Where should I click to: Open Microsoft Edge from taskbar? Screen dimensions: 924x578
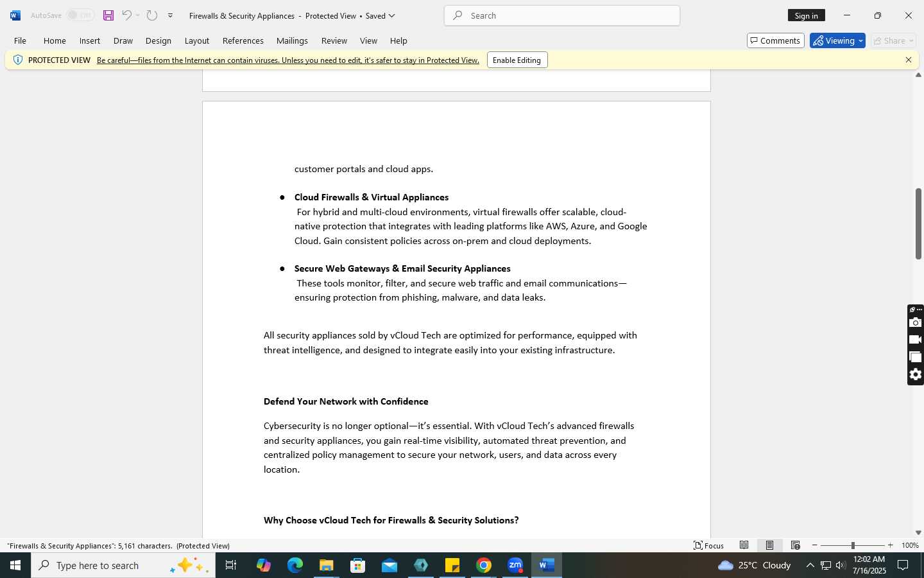pyautogui.click(x=295, y=565)
